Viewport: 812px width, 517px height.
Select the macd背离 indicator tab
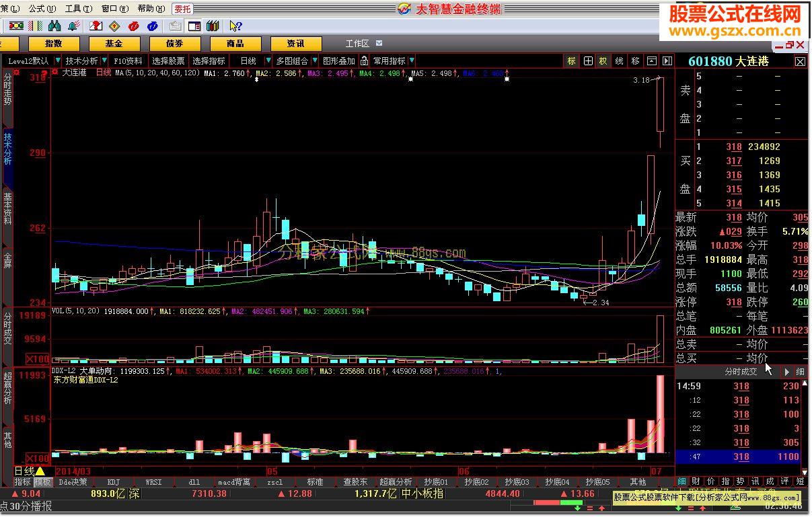(x=234, y=482)
